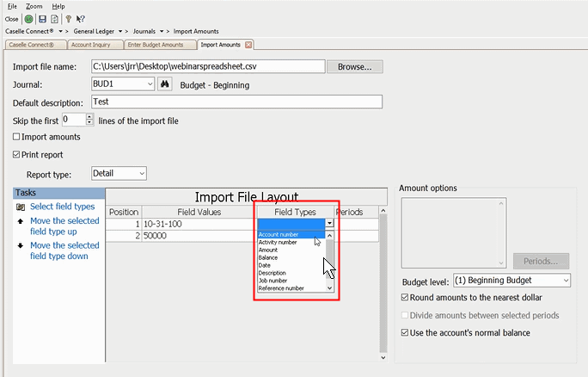Screen dimensions: 588x377
Task: Click the green Go icon in toolbar
Action: [x=28, y=18]
